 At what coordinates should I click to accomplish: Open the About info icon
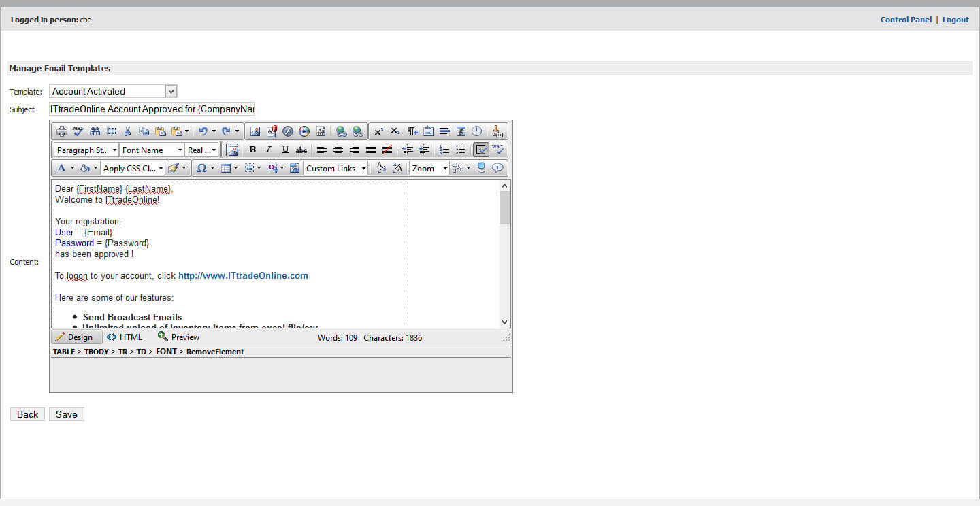pos(498,168)
